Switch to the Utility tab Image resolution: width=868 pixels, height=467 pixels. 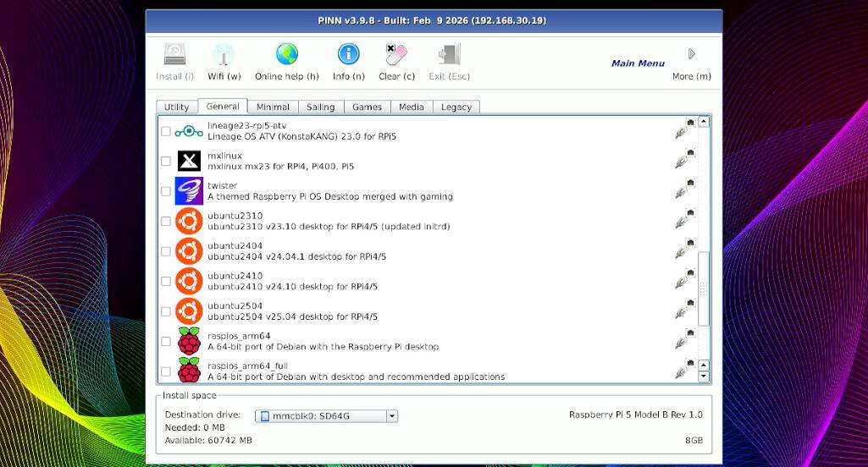tap(177, 107)
